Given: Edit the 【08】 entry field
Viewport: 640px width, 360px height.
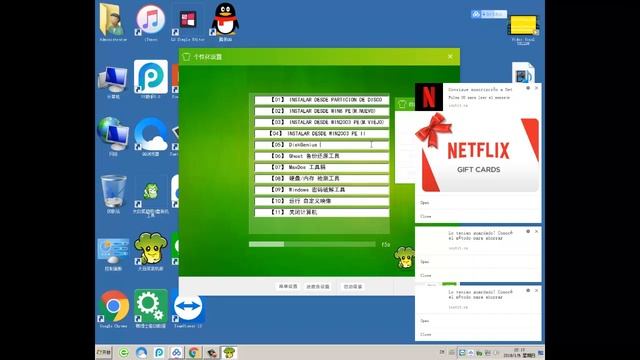Looking at the screenshot, I should [x=322, y=178].
